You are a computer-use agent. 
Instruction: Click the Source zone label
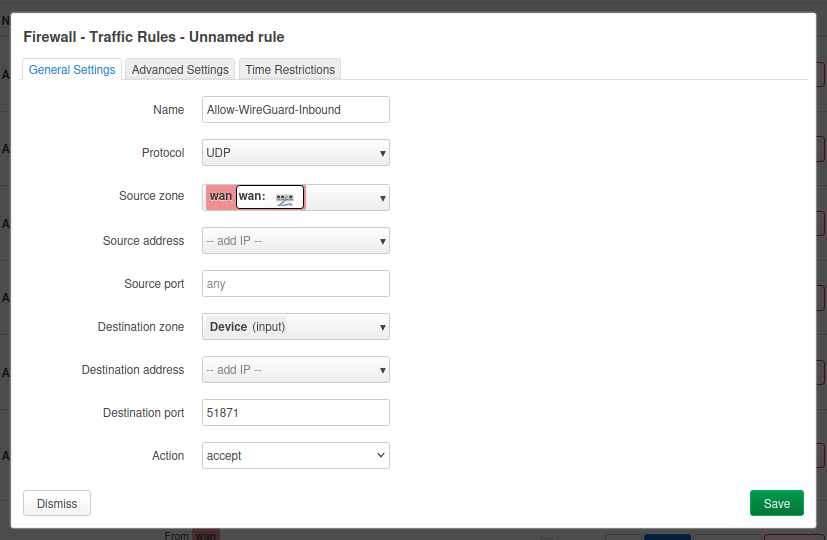[151, 196]
